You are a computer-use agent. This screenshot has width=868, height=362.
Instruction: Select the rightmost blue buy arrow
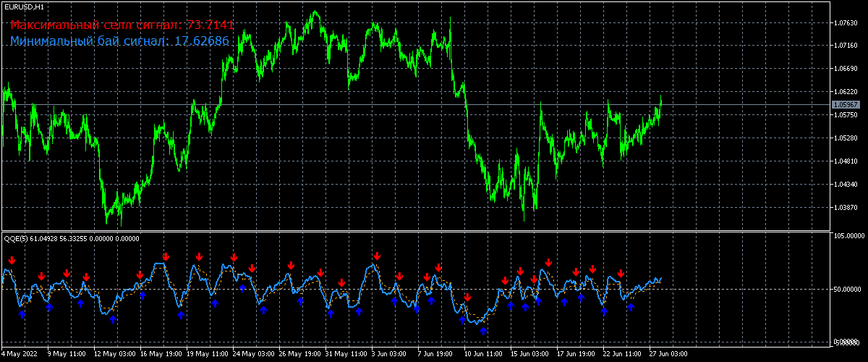coord(631,306)
